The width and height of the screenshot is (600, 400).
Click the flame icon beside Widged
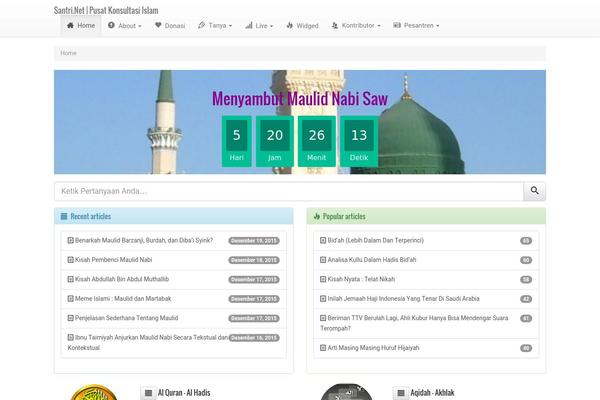290,25
